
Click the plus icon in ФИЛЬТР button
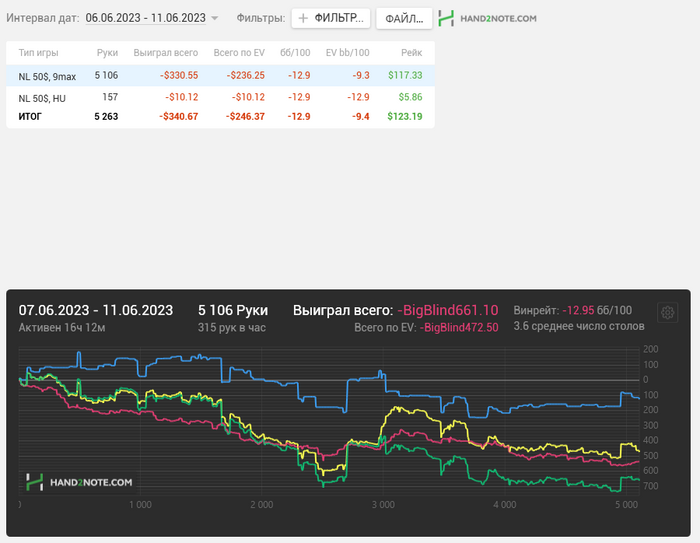(x=303, y=18)
